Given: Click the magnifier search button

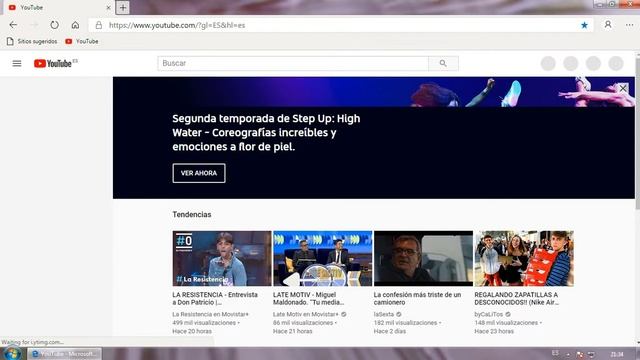Looking at the screenshot, I should coord(443,63).
